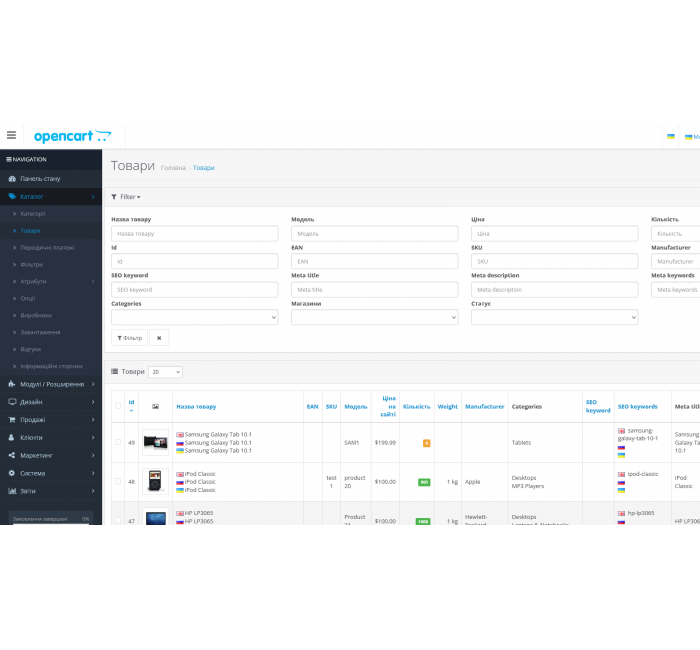
Task: Click the Звіти chart icon
Action: [12, 491]
